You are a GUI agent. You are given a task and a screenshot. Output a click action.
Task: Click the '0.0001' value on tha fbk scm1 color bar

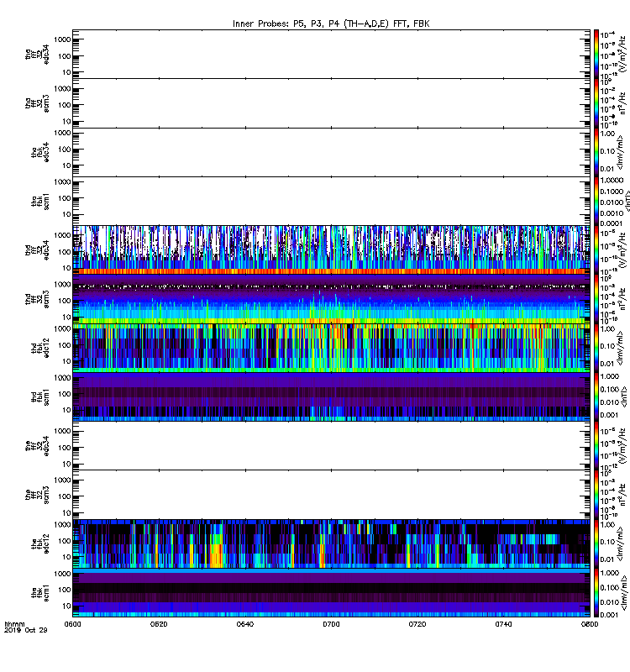pyautogui.click(x=612, y=223)
